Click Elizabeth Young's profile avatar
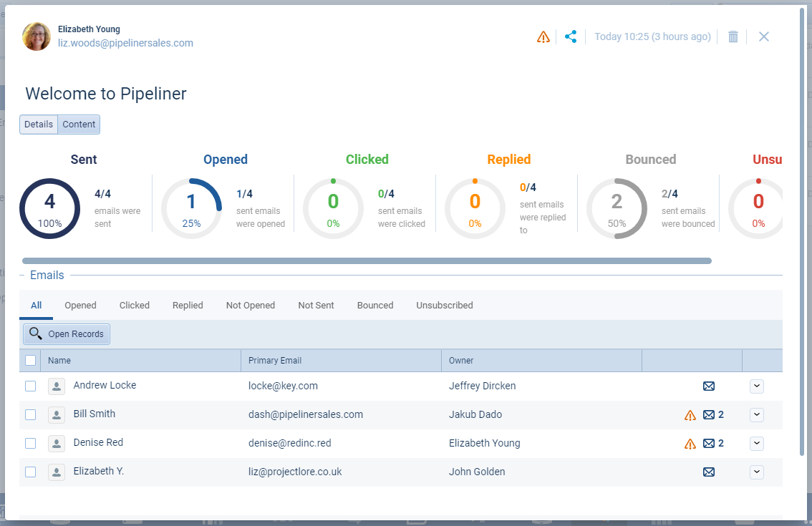812x526 pixels. click(x=37, y=36)
